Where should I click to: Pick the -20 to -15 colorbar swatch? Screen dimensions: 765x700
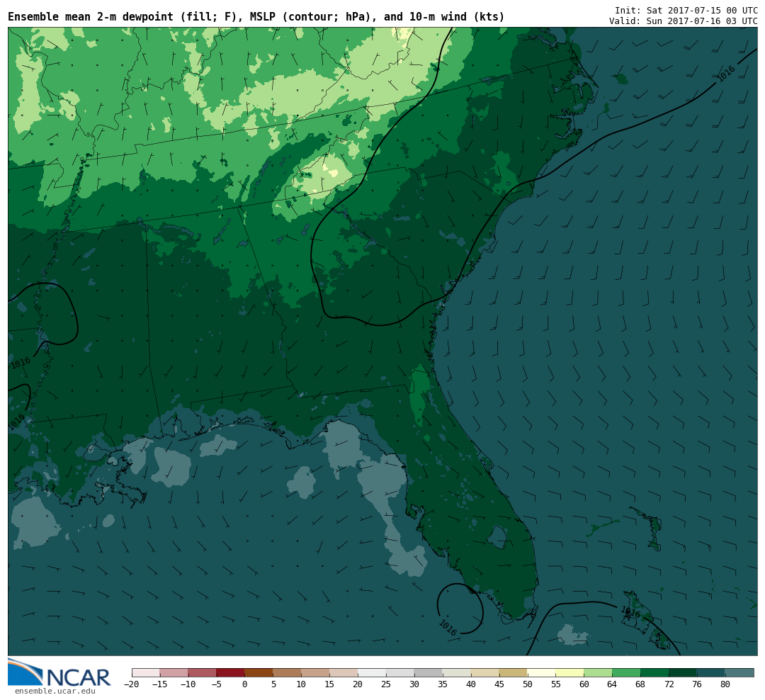(x=146, y=672)
